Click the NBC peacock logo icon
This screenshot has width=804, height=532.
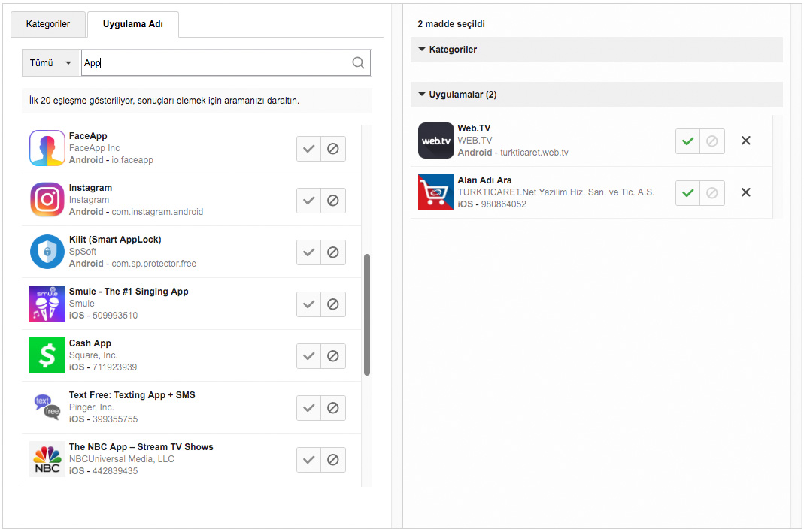[x=47, y=459]
